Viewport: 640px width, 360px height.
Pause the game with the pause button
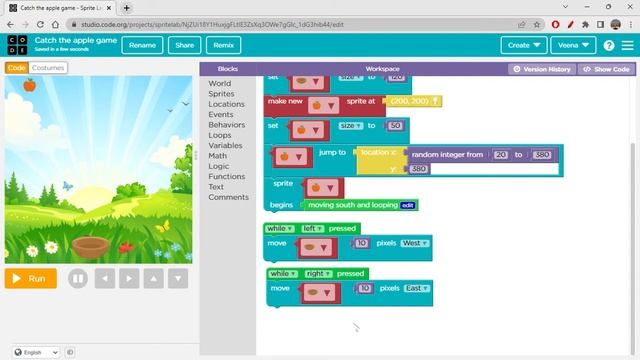[x=78, y=278]
